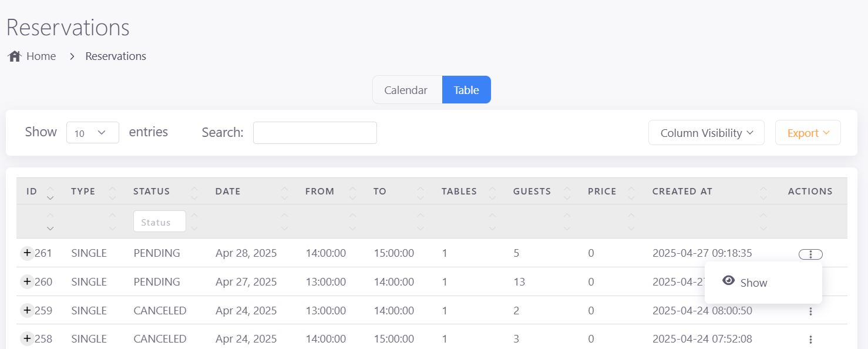The width and height of the screenshot is (868, 349).
Task: Click the eye icon in Show option
Action: click(729, 281)
